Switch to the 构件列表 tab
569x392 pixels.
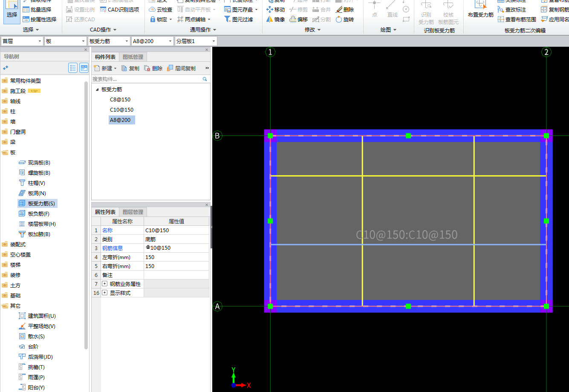[x=105, y=57]
